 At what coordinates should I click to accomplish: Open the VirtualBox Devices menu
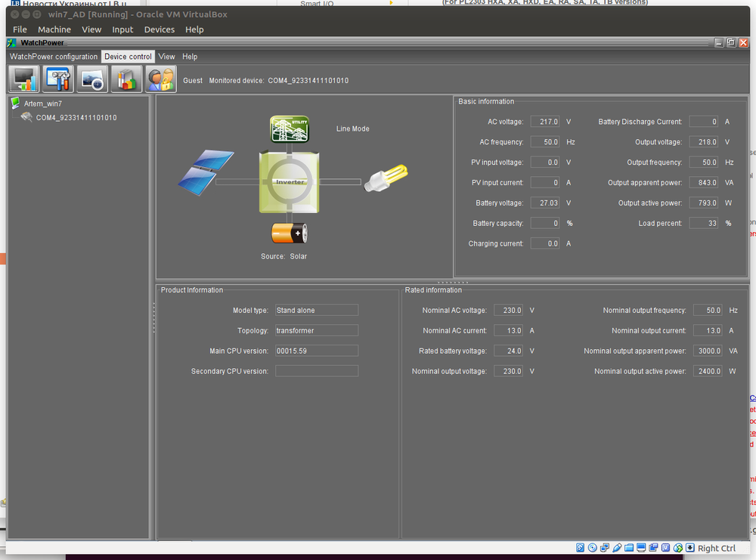click(x=159, y=29)
